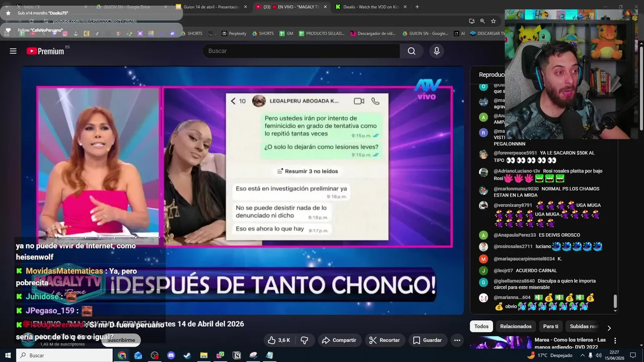Expand hidden system tray icons chevron

coord(583,355)
